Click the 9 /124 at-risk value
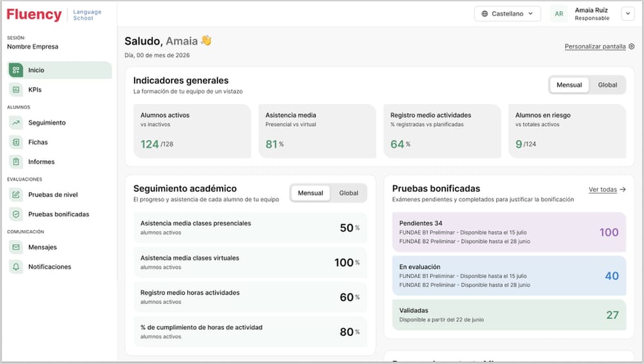The height and width of the screenshot is (364, 644). [526, 144]
